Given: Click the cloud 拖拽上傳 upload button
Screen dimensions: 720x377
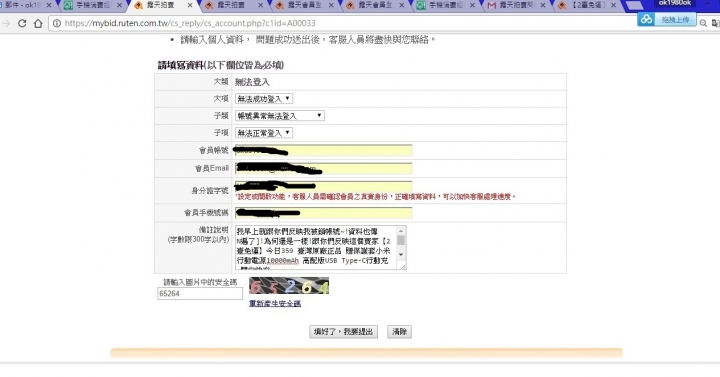Looking at the screenshot, I should pyautogui.click(x=667, y=19).
